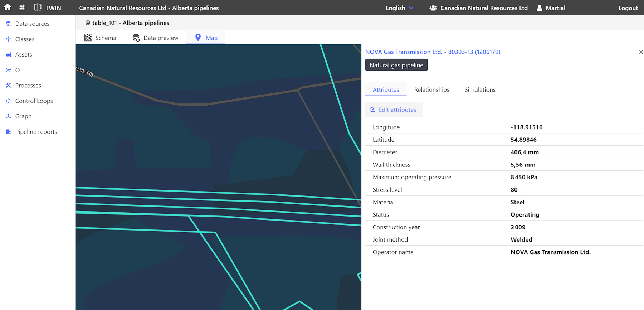644x310 pixels.
Task: Click the longitude value -118.91516
Action: click(526, 127)
